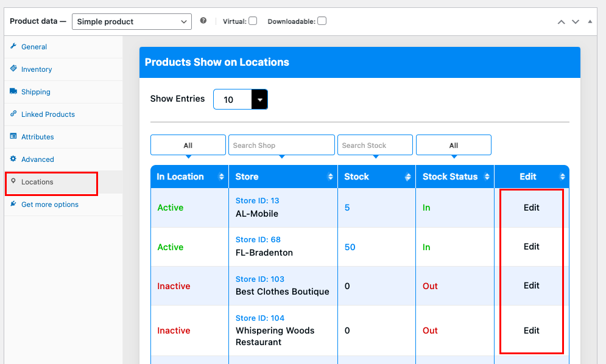Click the General wrench icon

point(13,46)
